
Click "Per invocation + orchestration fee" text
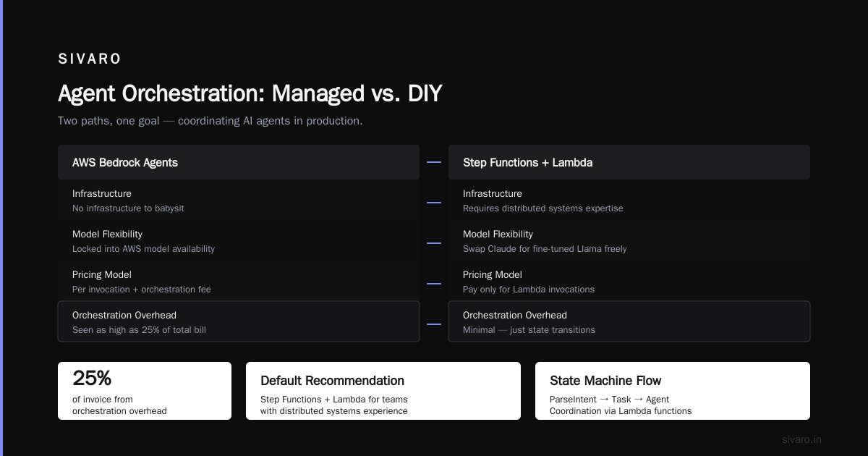[142, 290]
